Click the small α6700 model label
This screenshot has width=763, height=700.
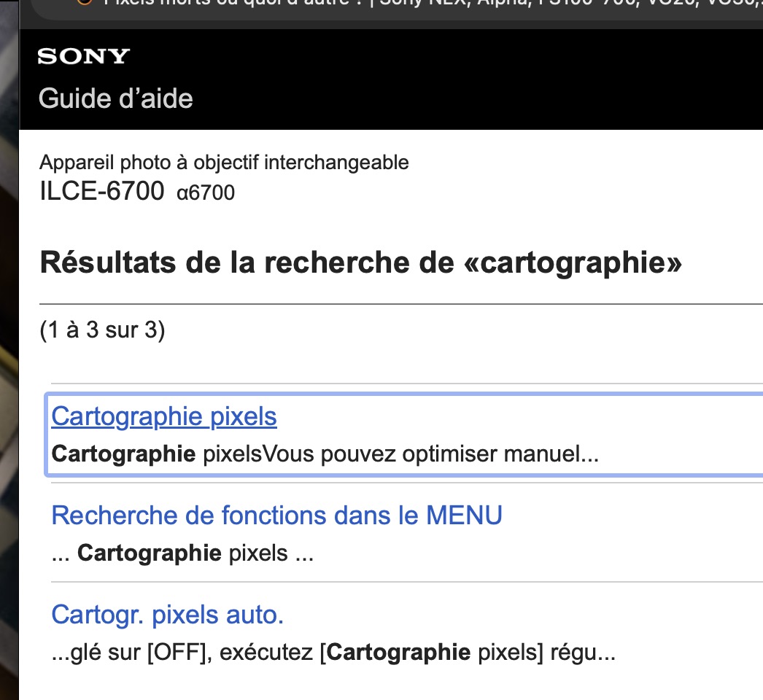click(x=206, y=193)
